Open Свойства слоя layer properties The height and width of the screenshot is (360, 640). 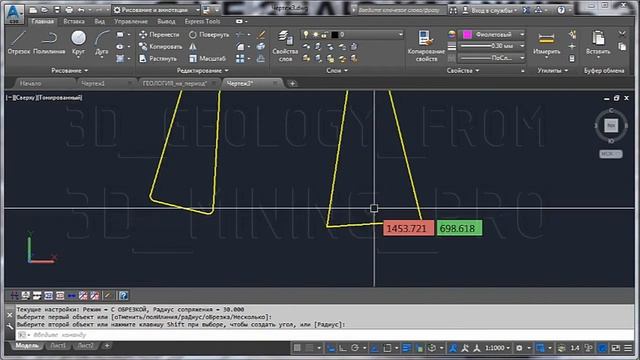pyautogui.click(x=285, y=46)
